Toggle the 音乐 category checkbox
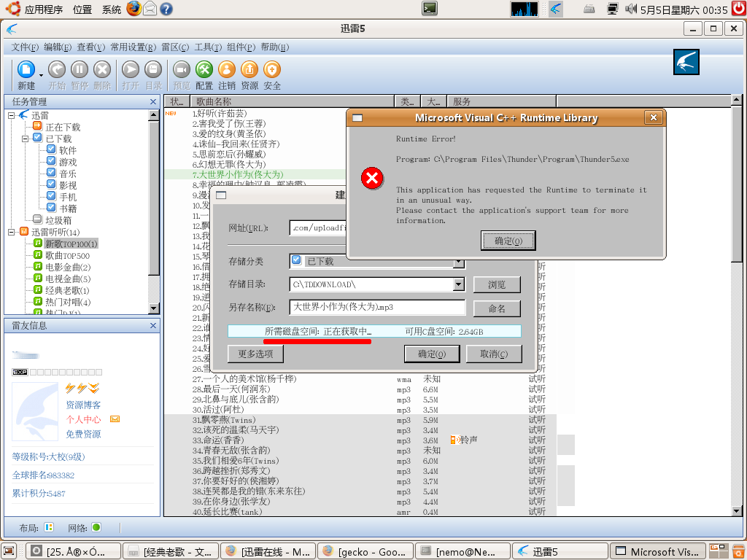Viewport: 747px width, 560px height. (52, 172)
